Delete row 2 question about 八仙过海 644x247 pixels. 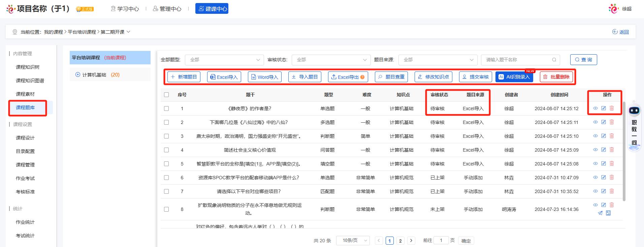[x=612, y=122]
